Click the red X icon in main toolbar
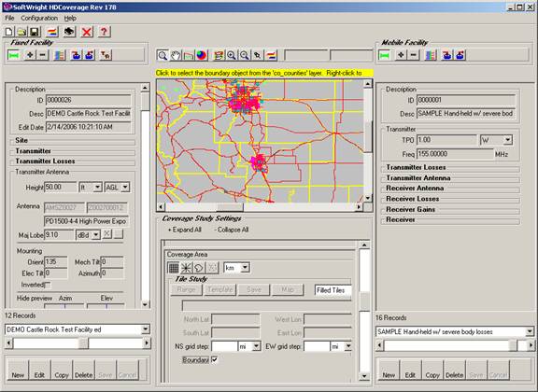The height and width of the screenshot is (392, 538). click(x=87, y=32)
